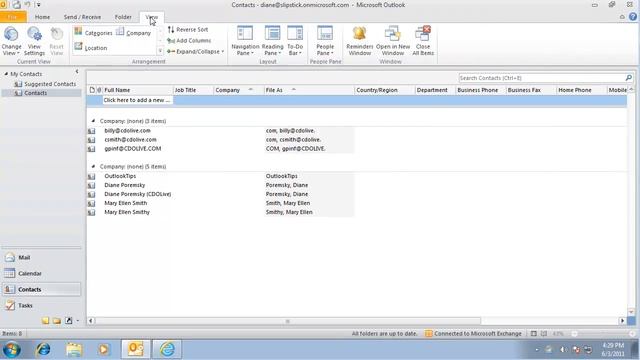This screenshot has width=640, height=360.
Task: Switch to Calendar in the navigation pane
Action: [41, 273]
